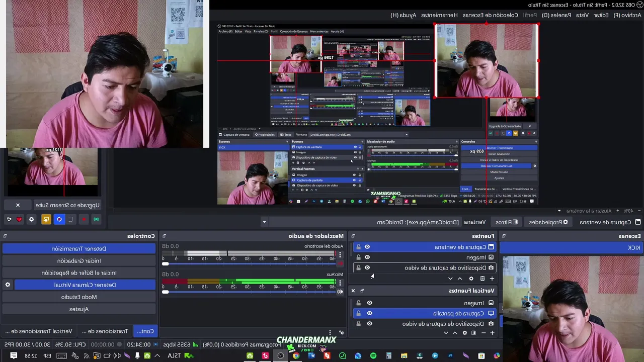Open Filtros in the source toolbar

coord(506,222)
